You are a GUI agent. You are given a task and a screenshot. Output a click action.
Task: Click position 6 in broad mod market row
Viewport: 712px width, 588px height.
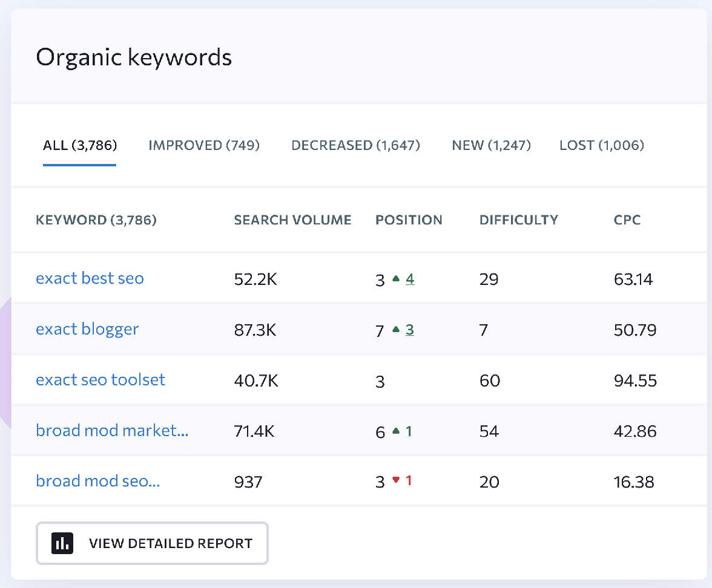(380, 432)
